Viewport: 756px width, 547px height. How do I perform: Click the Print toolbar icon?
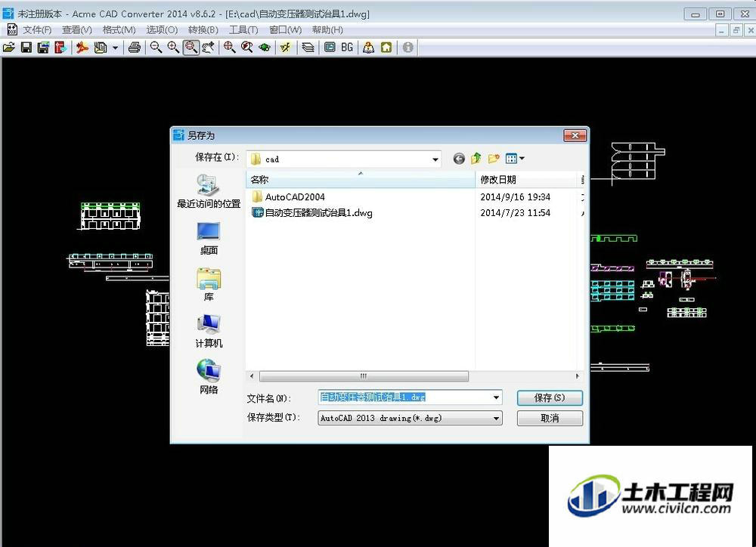pos(135,48)
